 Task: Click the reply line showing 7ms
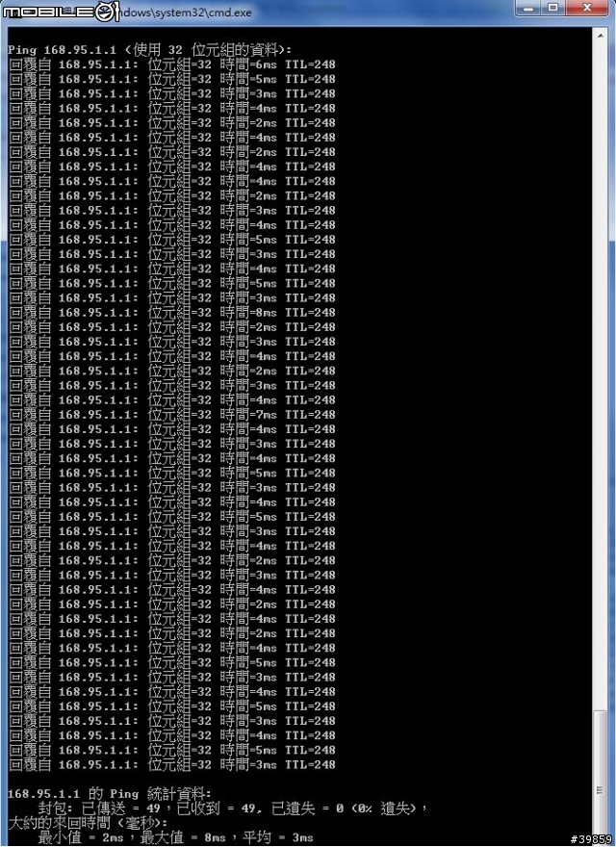[172, 415]
